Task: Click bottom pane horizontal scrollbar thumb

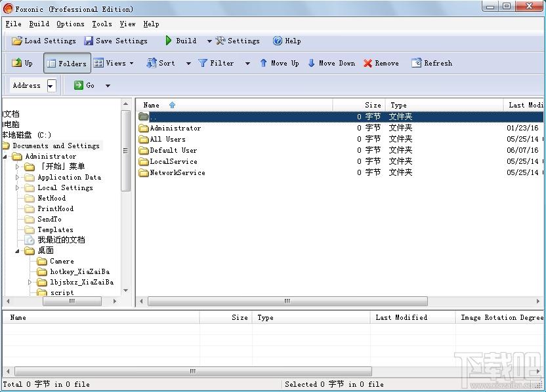Action: 193,371
